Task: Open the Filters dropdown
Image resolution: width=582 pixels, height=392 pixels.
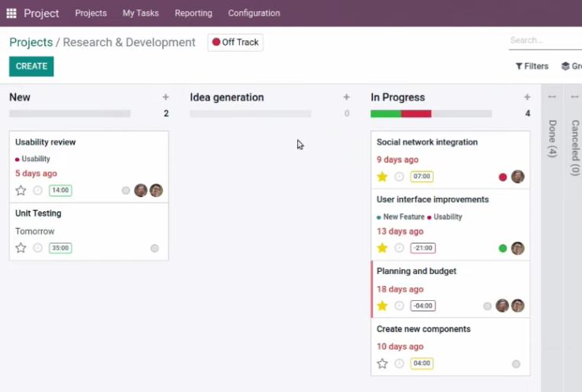Action: tap(532, 67)
